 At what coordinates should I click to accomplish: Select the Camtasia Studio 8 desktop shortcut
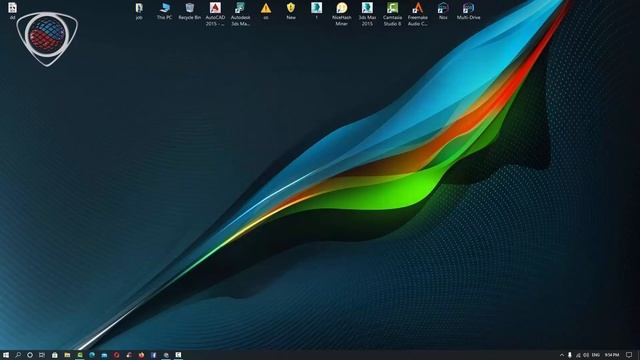click(x=392, y=14)
